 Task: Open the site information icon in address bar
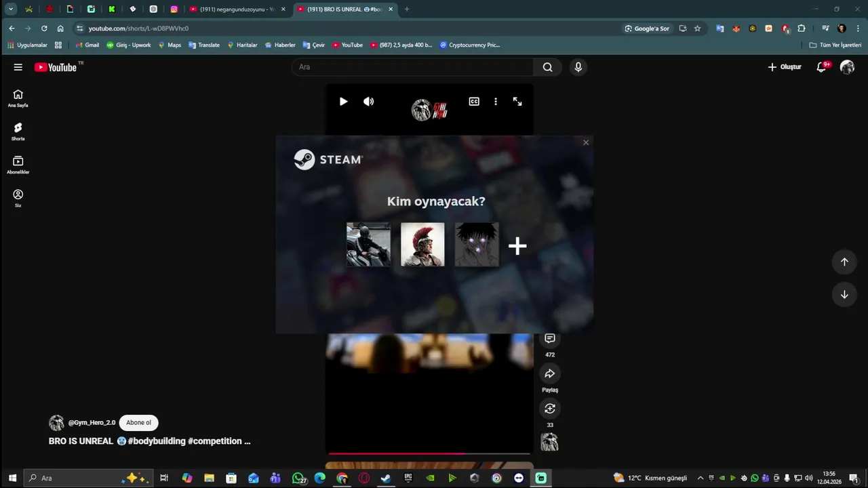80,28
